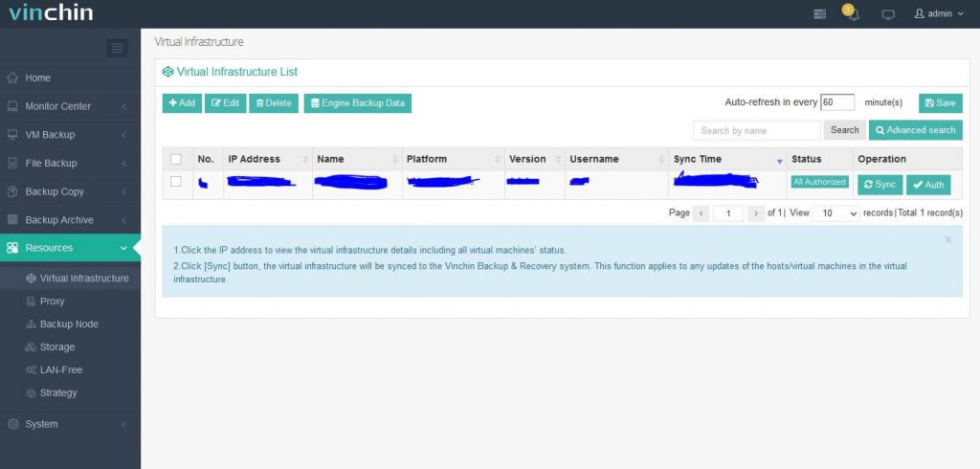Click the Virtual Infrastructure breadcrumb text
This screenshot has height=469, width=980.
[x=199, y=42]
